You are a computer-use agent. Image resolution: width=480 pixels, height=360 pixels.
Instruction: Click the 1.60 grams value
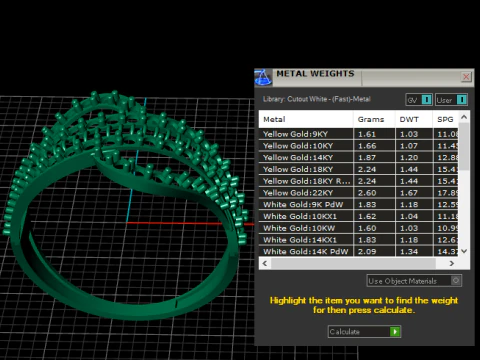(x=367, y=228)
